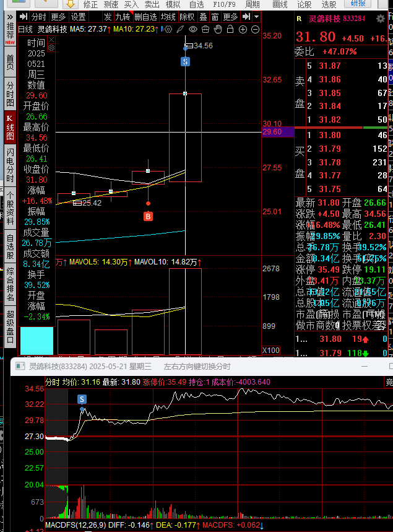Open 自选 menu item

pyautogui.click(x=197, y=4)
